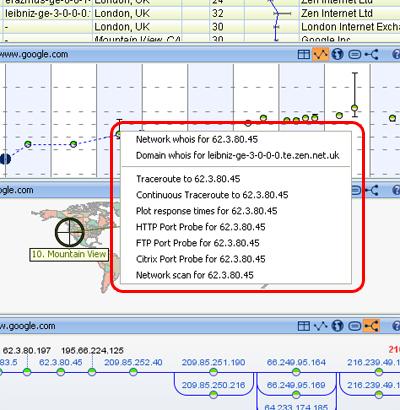Switch bottom route panel to table view icon
Image resolution: width=400 pixels, height=410 pixels.
coord(303,326)
